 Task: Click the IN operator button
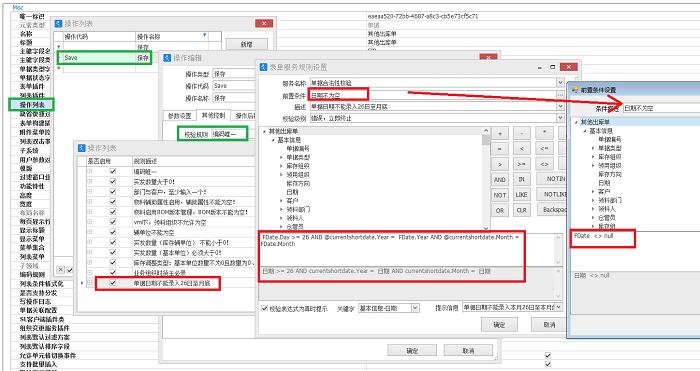coord(521,179)
